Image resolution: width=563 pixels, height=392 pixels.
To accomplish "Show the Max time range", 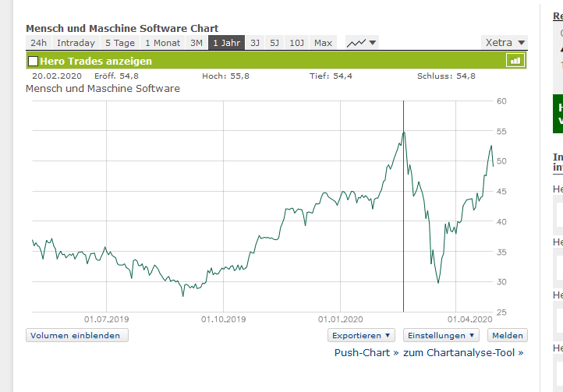I will click(323, 43).
